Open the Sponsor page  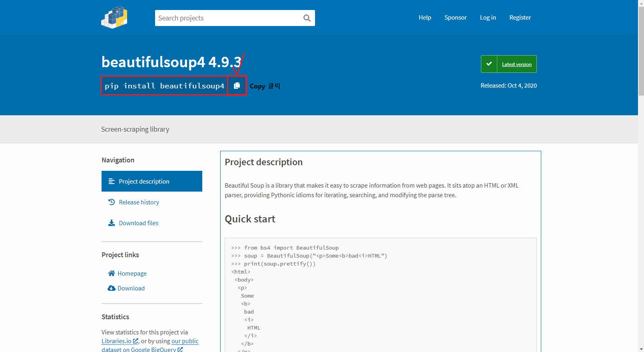pos(455,18)
